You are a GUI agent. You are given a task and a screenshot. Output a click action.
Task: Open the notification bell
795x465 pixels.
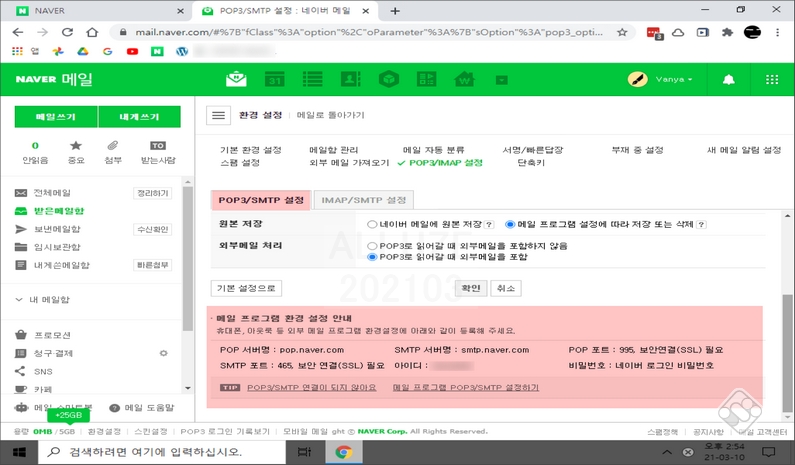click(x=729, y=80)
